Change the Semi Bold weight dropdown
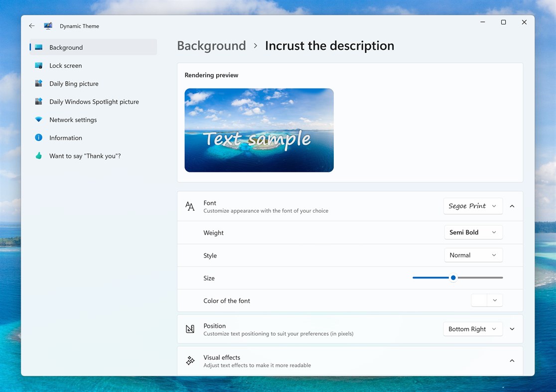This screenshot has width=556, height=392. pyautogui.click(x=473, y=232)
